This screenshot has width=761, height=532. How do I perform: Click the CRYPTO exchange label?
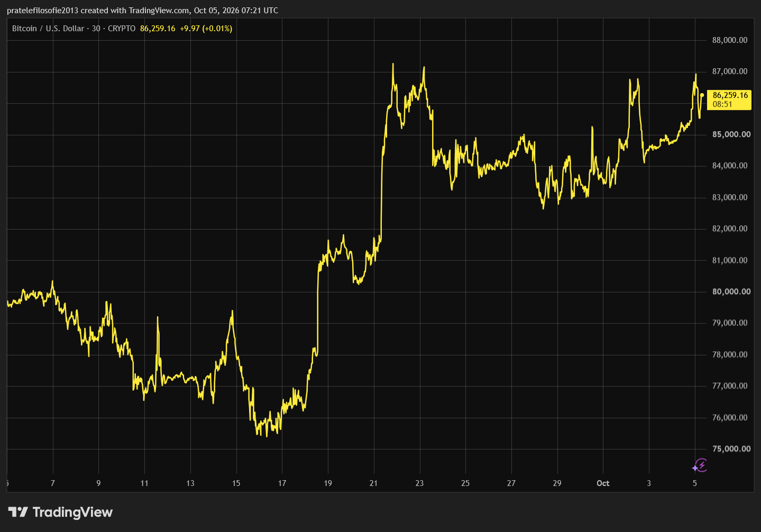pyautogui.click(x=122, y=29)
